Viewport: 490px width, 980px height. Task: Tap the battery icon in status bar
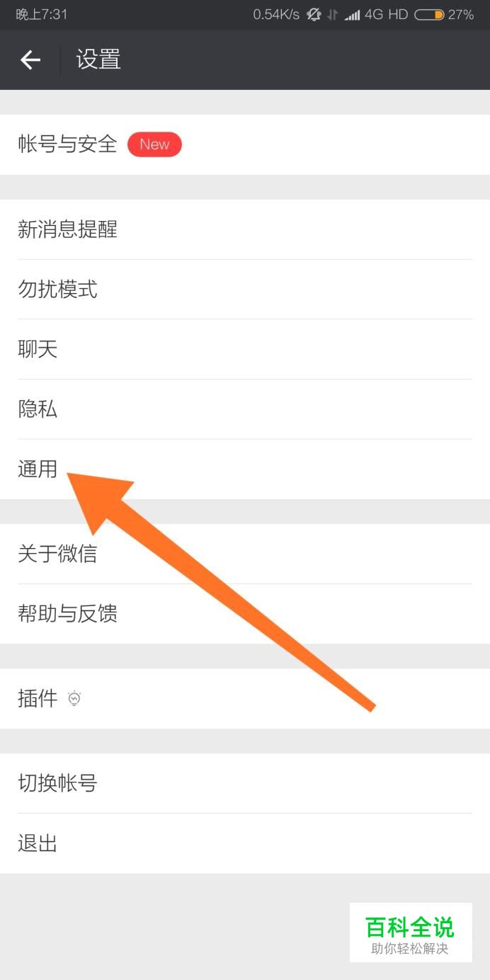pos(429,14)
